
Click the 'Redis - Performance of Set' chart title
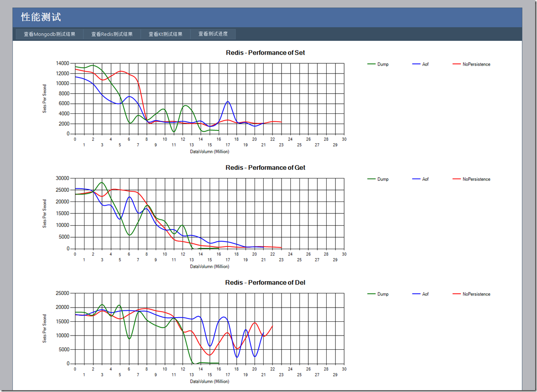[266, 53]
